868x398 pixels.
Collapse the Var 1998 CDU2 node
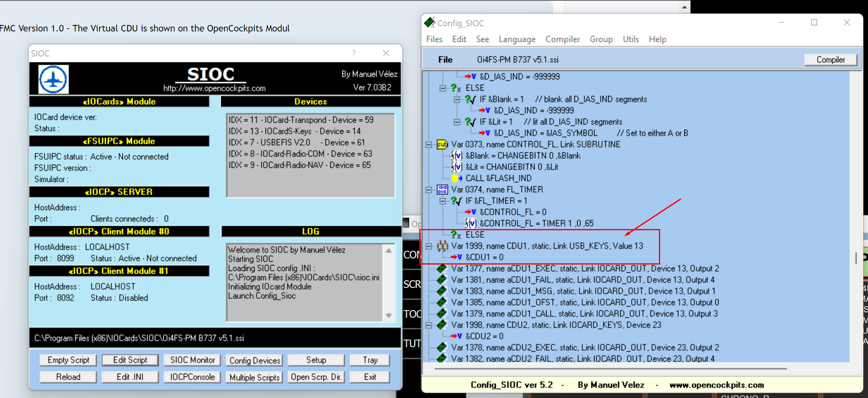[x=429, y=325]
